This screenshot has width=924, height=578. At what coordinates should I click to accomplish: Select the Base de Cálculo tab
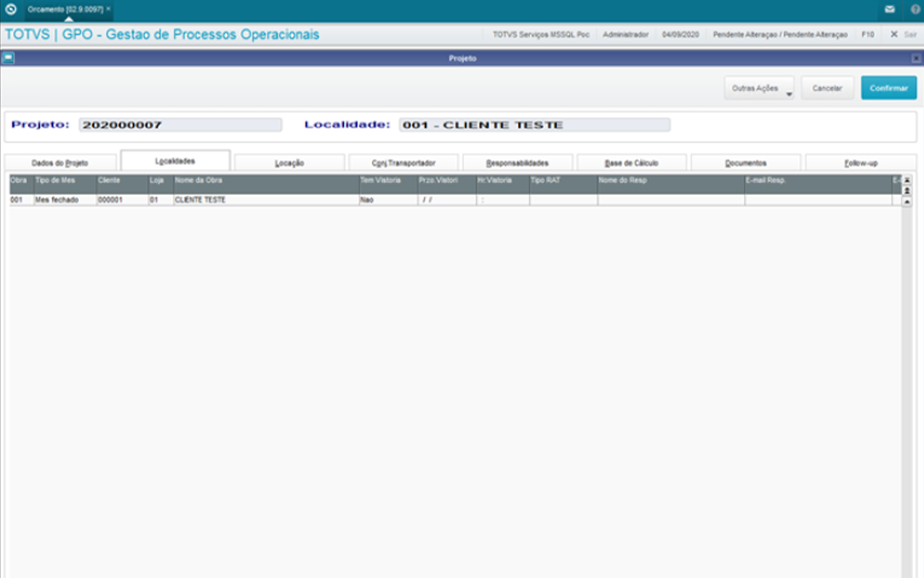pos(631,163)
